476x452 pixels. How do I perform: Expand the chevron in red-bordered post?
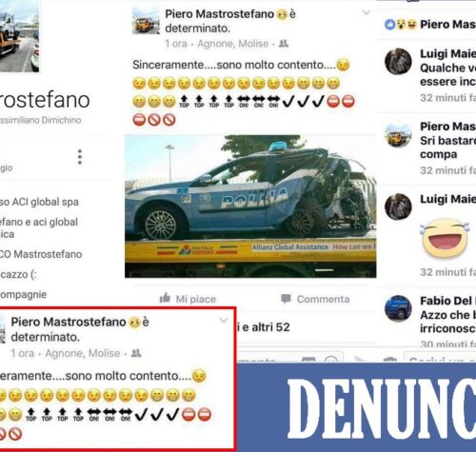224,321
